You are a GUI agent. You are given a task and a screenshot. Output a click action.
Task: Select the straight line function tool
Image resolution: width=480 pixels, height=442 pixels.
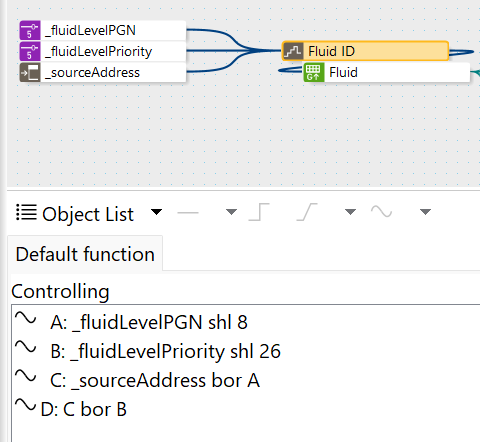pos(188,212)
